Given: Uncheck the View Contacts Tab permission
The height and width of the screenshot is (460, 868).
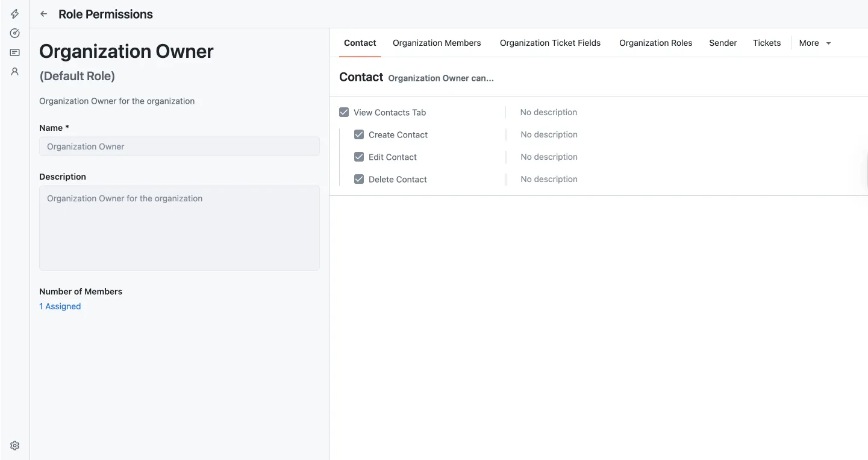Looking at the screenshot, I should coord(343,112).
